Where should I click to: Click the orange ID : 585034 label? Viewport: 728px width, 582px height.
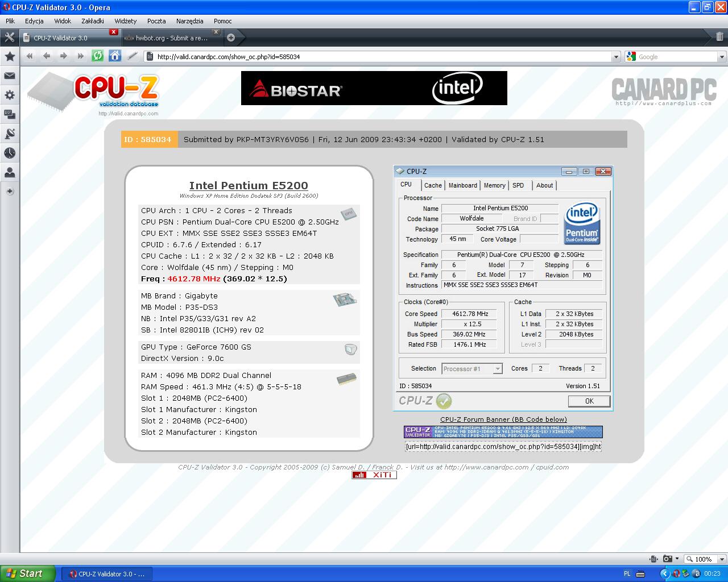pyautogui.click(x=150, y=139)
